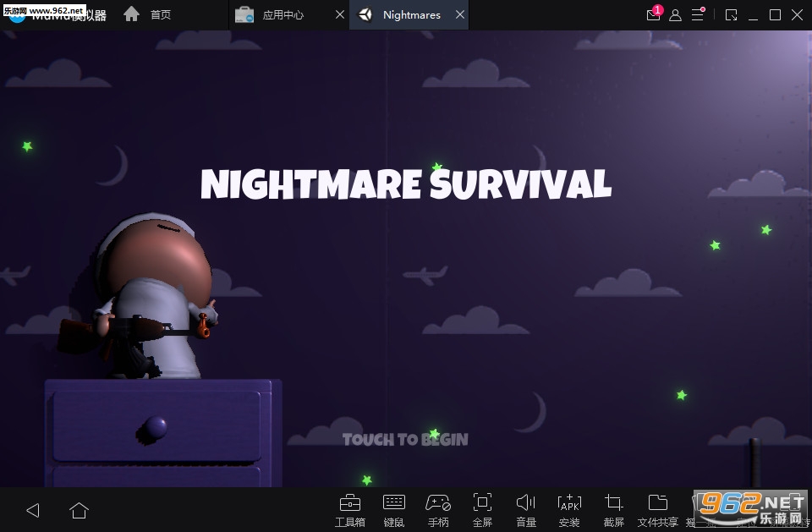
Task: Close the Nightmares tab
Action: point(460,15)
